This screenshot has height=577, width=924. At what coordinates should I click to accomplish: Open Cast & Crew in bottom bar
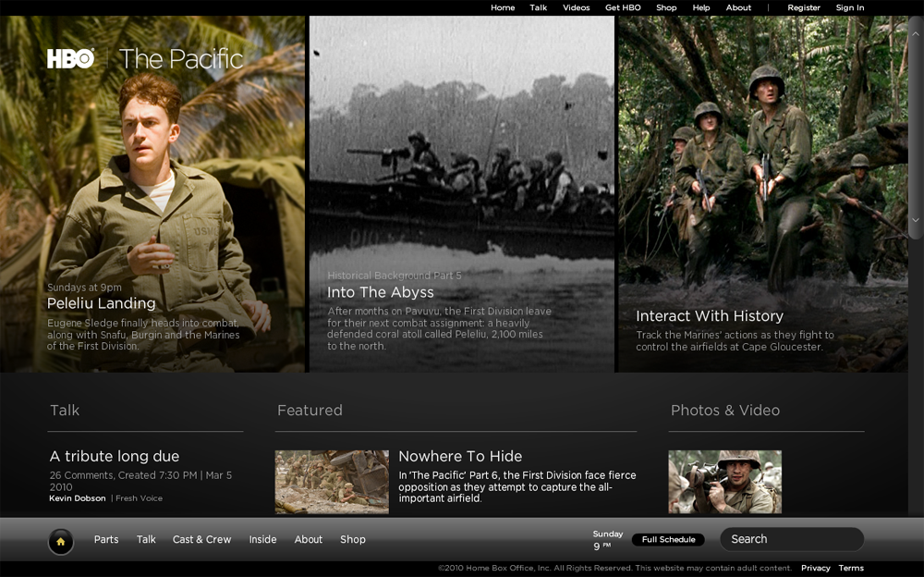point(201,539)
